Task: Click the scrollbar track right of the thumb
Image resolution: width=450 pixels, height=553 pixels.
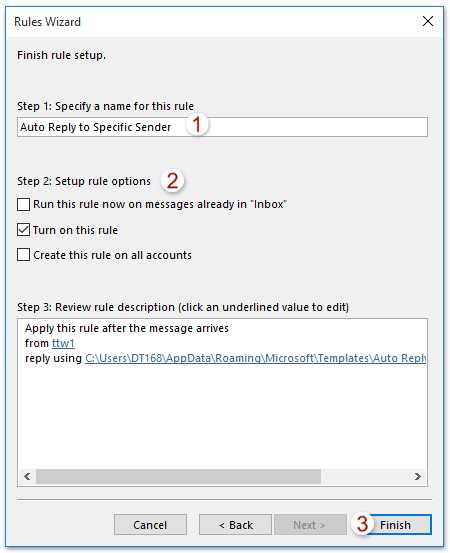Action: click(365, 476)
